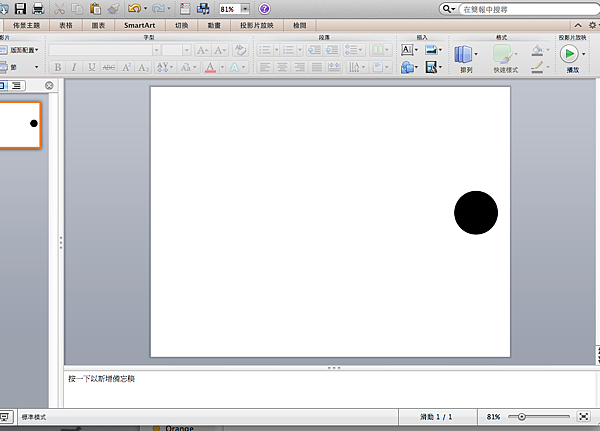Toggle Center text alignment
This screenshot has width=600, height=431.
[282, 68]
